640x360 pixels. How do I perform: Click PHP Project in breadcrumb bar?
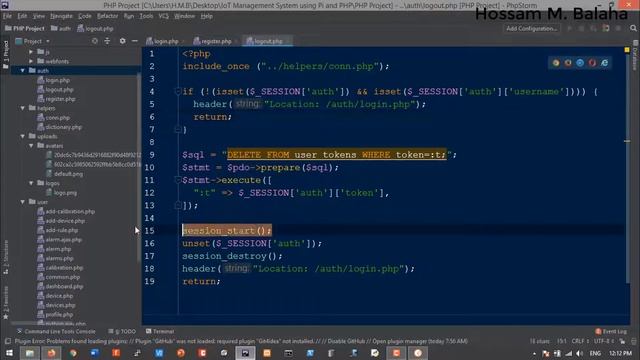click(x=24, y=29)
